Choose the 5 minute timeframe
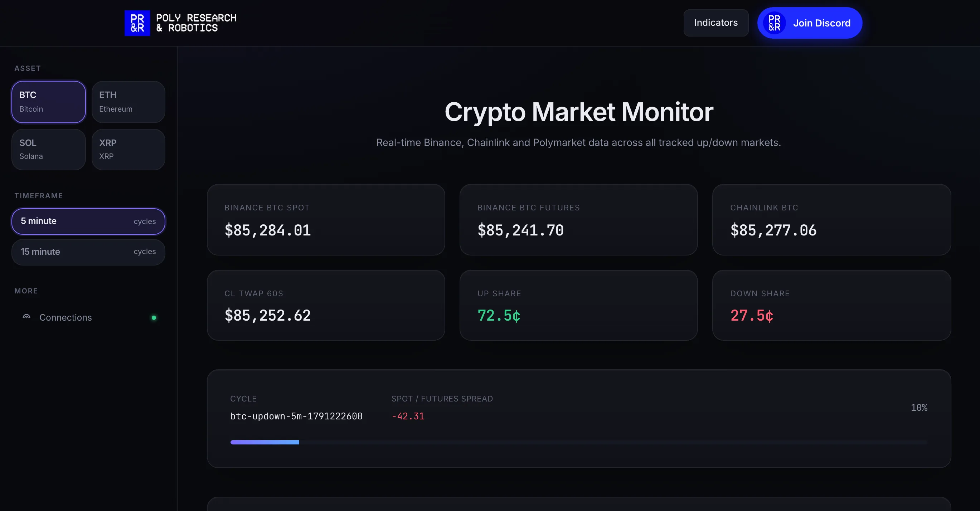Viewport: 980px width, 511px height. pos(88,221)
